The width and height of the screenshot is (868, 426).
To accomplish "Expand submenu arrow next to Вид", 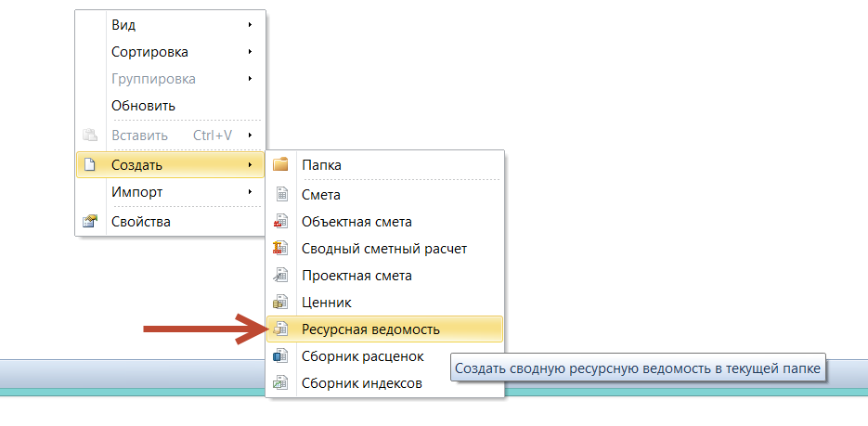I will click(x=251, y=25).
